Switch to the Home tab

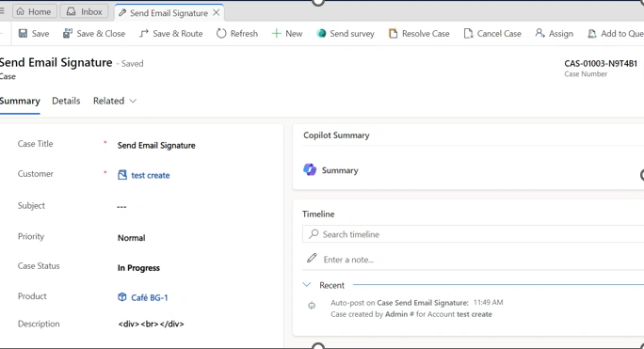click(x=34, y=11)
